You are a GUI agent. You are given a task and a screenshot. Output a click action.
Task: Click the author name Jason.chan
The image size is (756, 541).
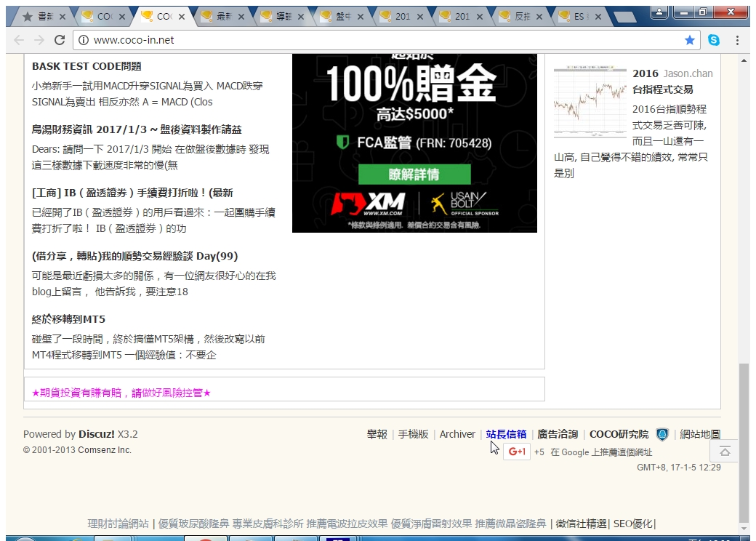tap(688, 73)
